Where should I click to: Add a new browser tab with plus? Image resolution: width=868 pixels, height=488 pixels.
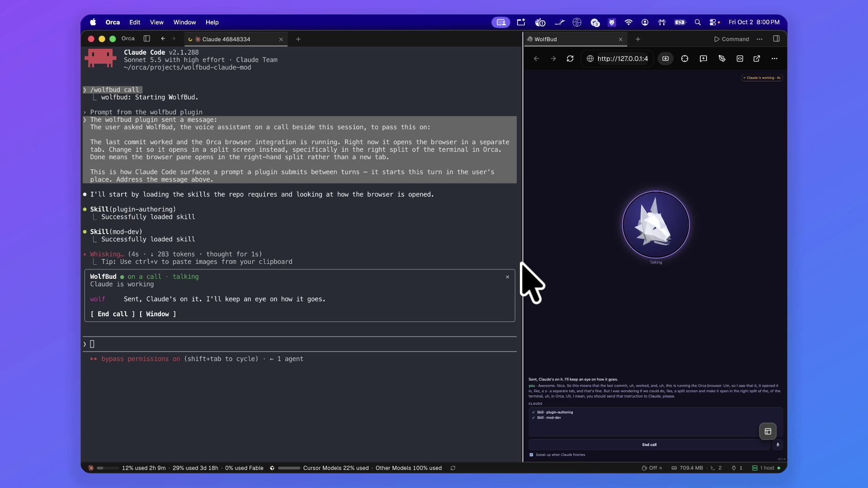coord(638,39)
